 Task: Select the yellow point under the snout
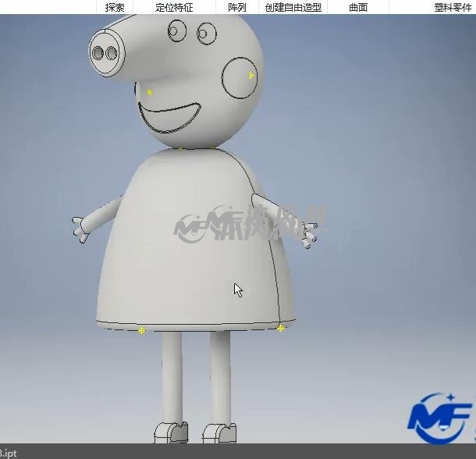coord(149,92)
